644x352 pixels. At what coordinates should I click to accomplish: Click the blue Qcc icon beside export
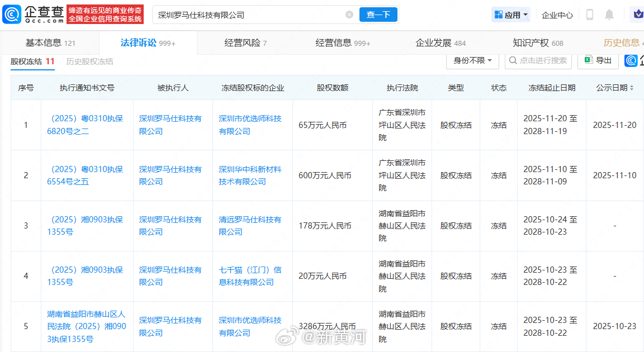[631, 60]
